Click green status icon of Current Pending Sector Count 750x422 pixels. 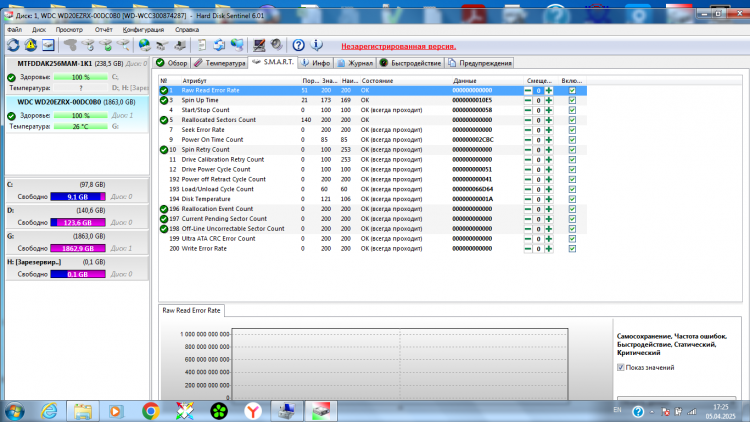[x=164, y=219]
